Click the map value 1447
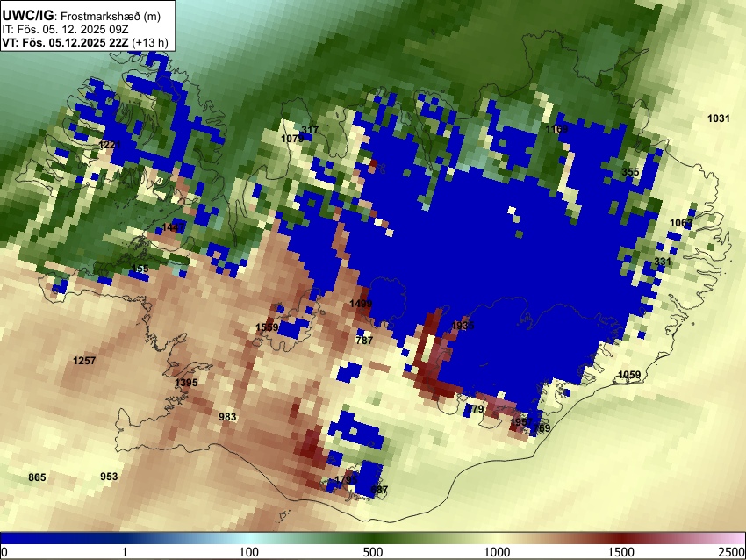This screenshot has width=746, height=560. [173, 228]
